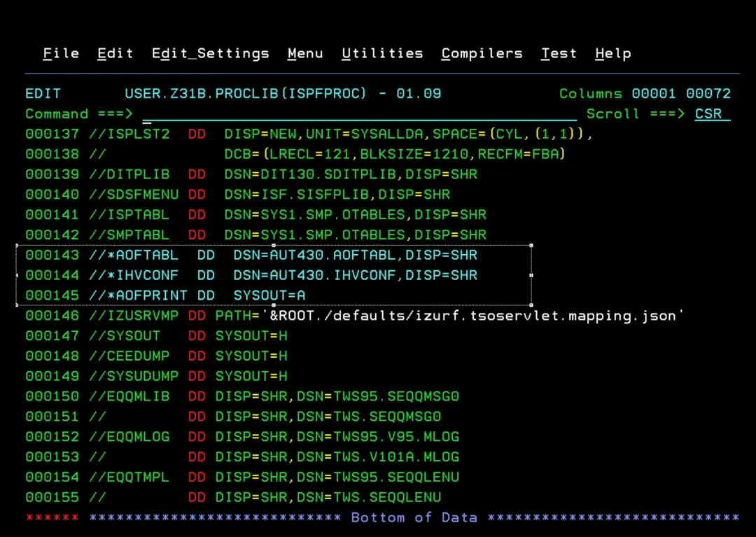Click line number 000147
Viewport: 756px width, 537px height.
tap(52, 336)
